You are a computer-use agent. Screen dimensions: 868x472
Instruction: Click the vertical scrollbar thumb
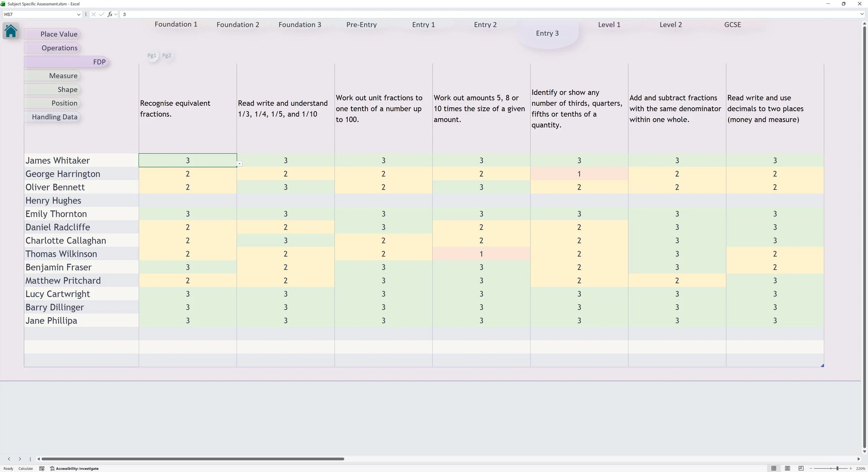(865, 237)
